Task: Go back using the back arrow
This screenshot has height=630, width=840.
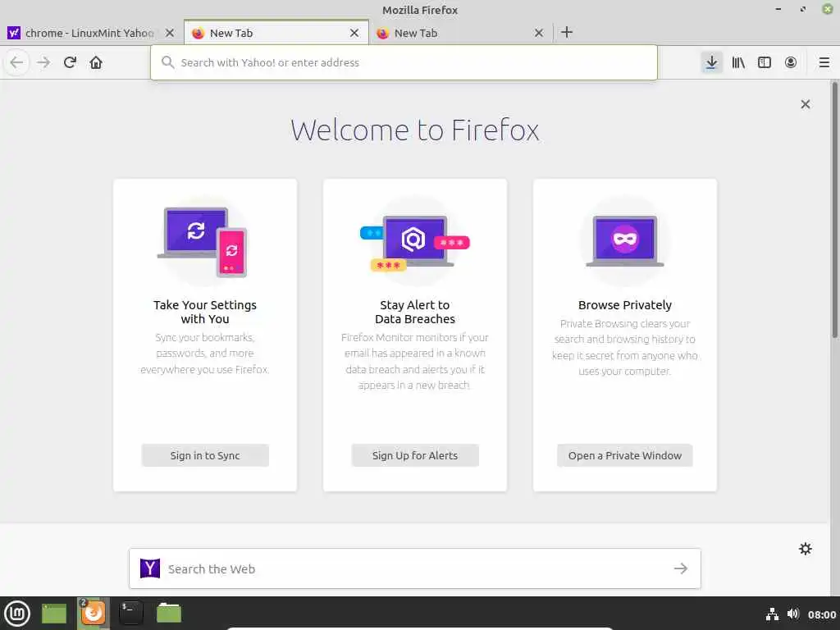Action: coord(16,62)
